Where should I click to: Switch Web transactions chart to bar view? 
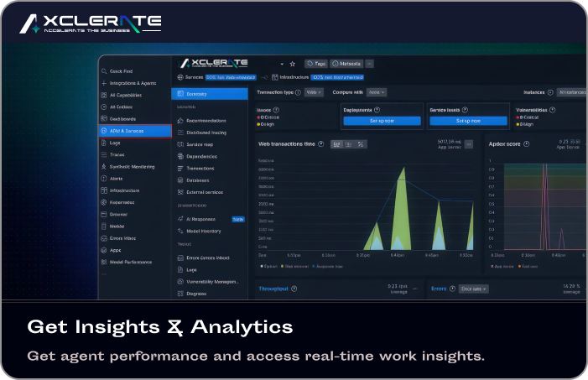click(348, 144)
